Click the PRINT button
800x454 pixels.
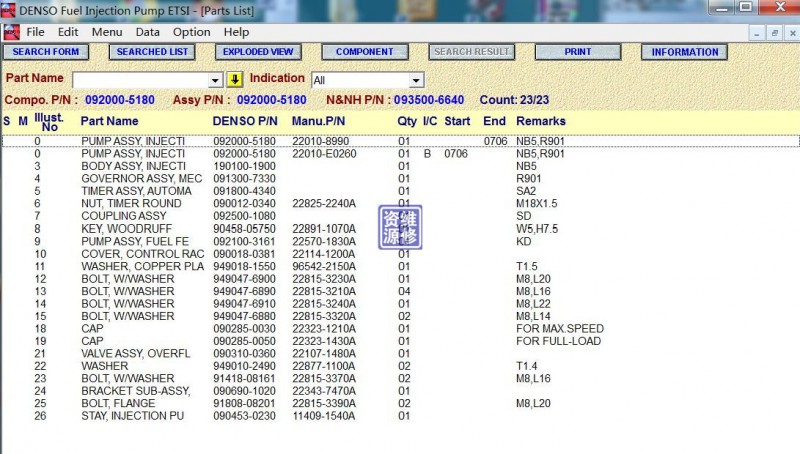coord(578,52)
